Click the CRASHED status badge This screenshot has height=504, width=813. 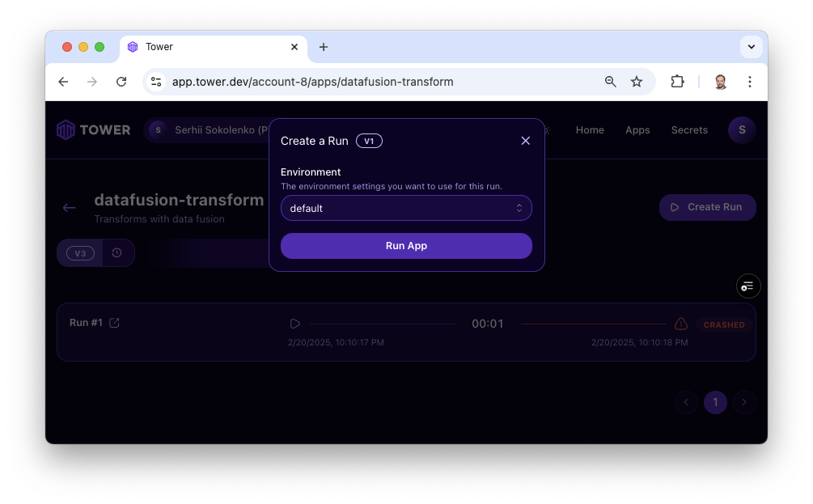(x=724, y=324)
